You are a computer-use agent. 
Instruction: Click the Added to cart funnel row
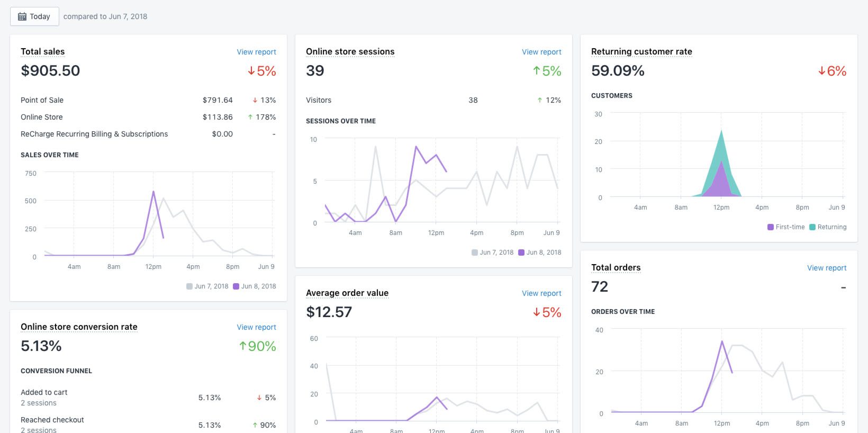[148, 398]
